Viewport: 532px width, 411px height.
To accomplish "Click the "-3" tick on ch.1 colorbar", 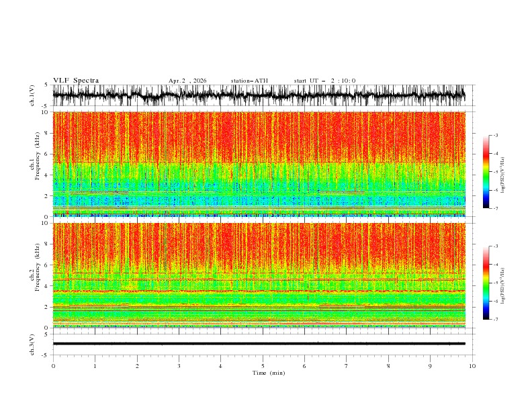I will 496,135.
